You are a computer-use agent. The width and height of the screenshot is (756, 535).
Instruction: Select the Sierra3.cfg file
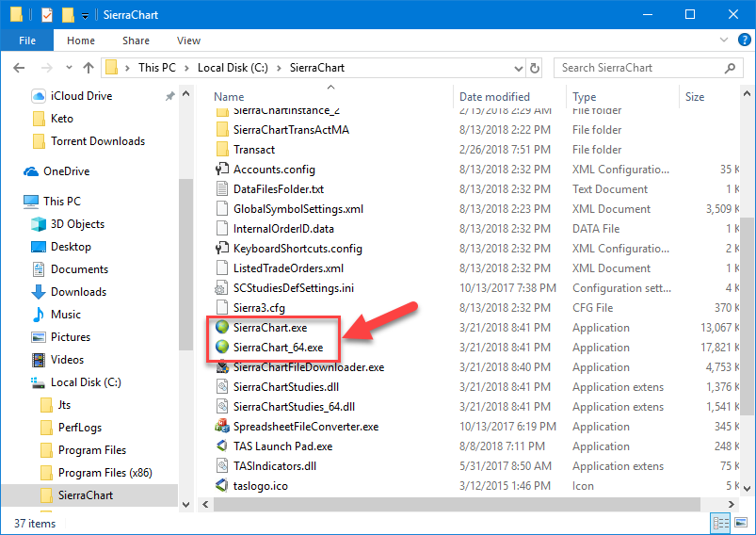pos(259,308)
